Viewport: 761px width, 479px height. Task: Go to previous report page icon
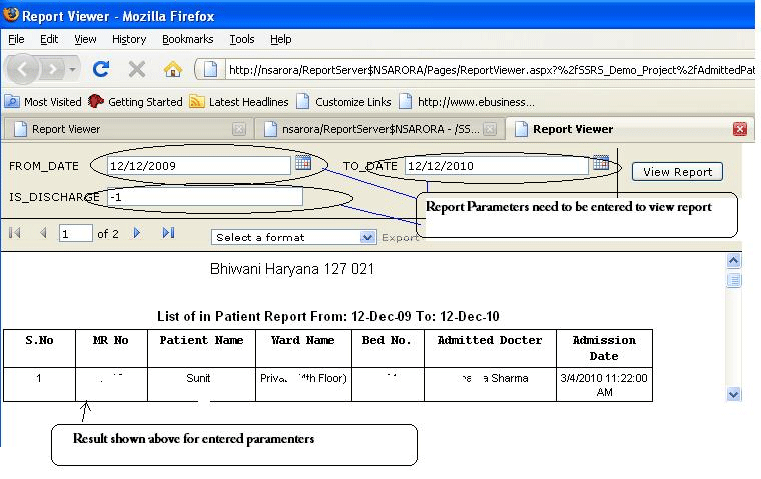coord(43,233)
